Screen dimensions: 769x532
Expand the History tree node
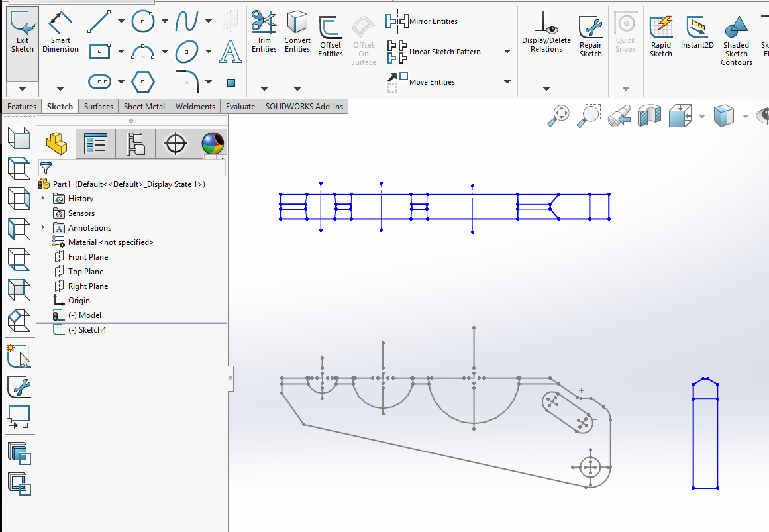(43, 198)
